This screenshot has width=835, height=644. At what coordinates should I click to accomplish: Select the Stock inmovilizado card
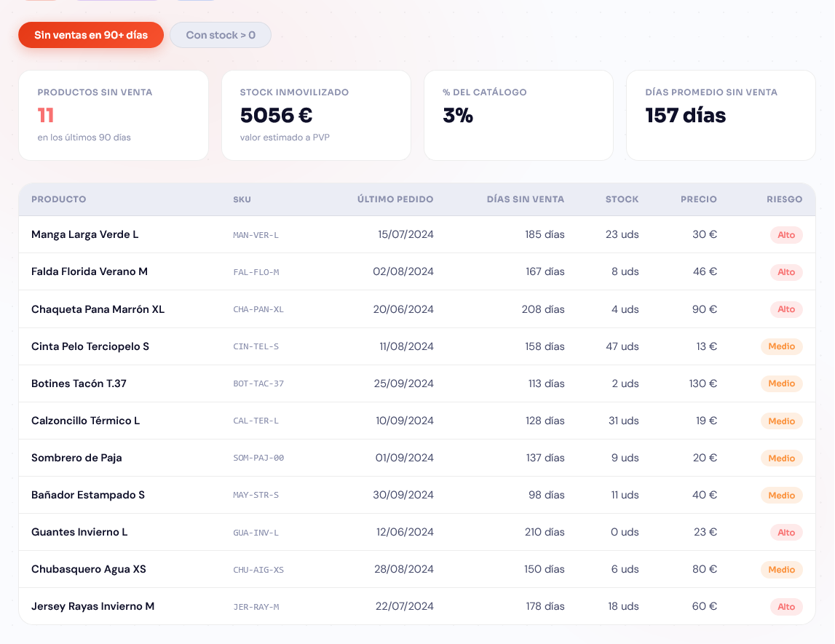pyautogui.click(x=316, y=115)
